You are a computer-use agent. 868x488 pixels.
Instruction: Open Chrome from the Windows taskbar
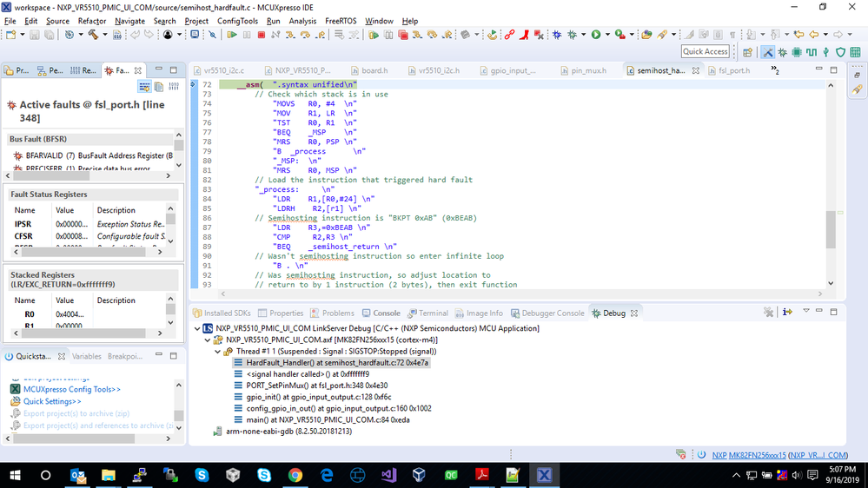tap(295, 475)
